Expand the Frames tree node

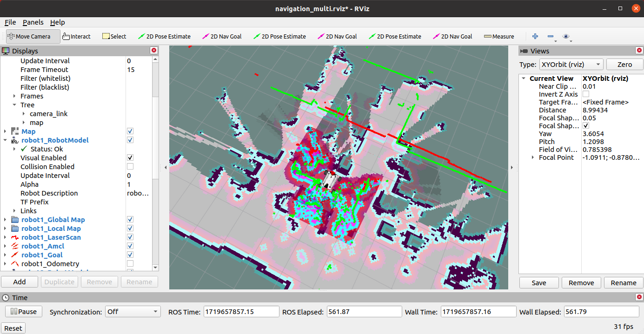pyautogui.click(x=14, y=96)
